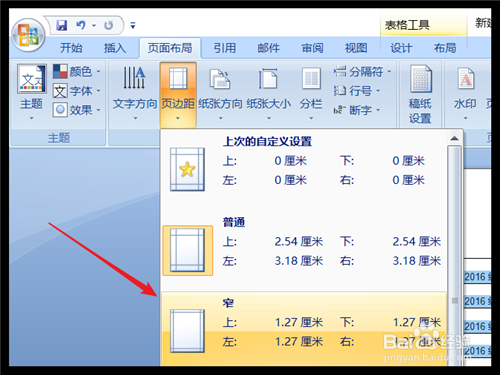Open the 分隔符 breaks dropdown
Image resolution: width=500 pixels, height=375 pixels.
pos(363,71)
